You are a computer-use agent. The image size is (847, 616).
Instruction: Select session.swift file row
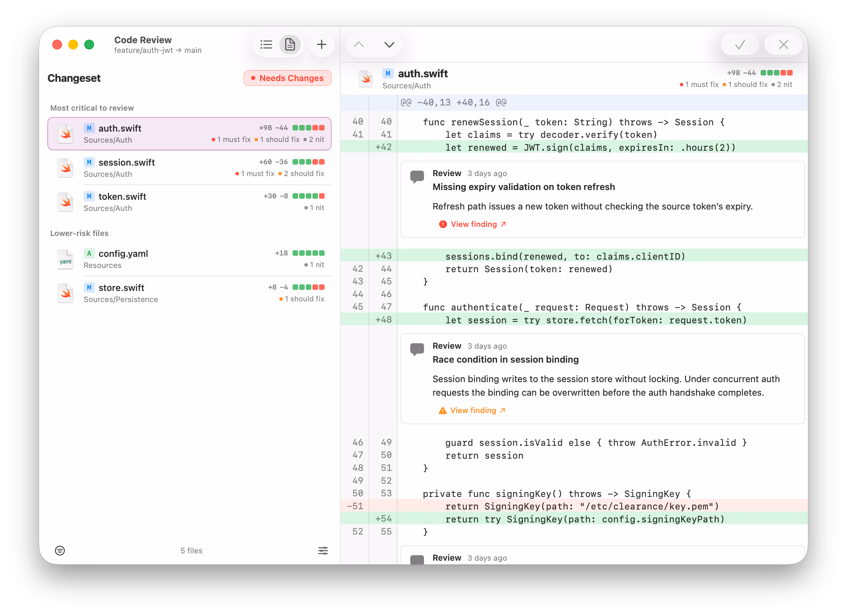pyautogui.click(x=189, y=168)
